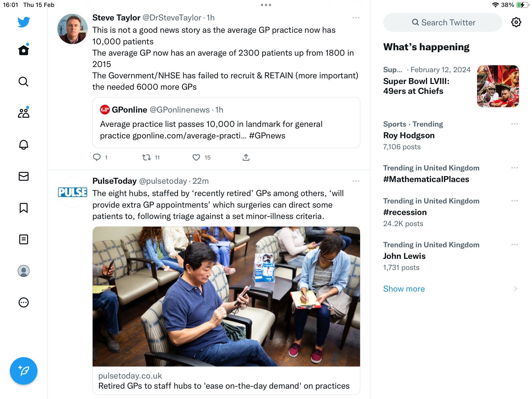The width and height of the screenshot is (532, 399).
Task: Open Bookmarks in the sidebar
Action: coord(24,208)
